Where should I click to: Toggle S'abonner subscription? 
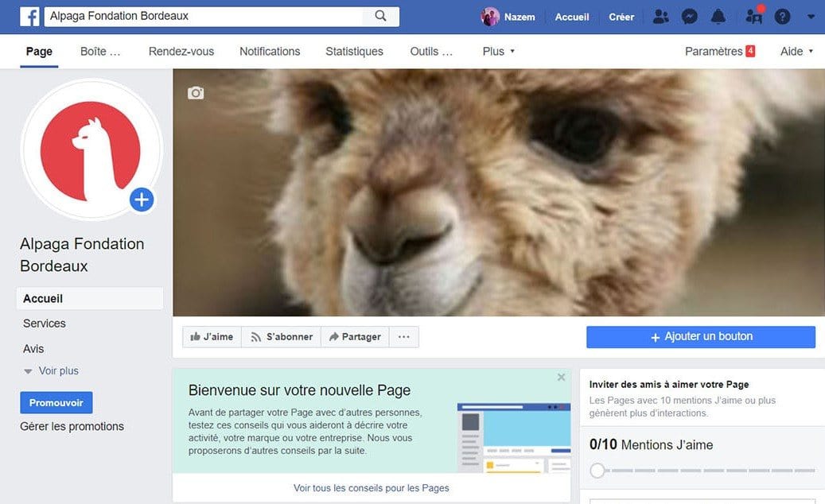coord(280,336)
